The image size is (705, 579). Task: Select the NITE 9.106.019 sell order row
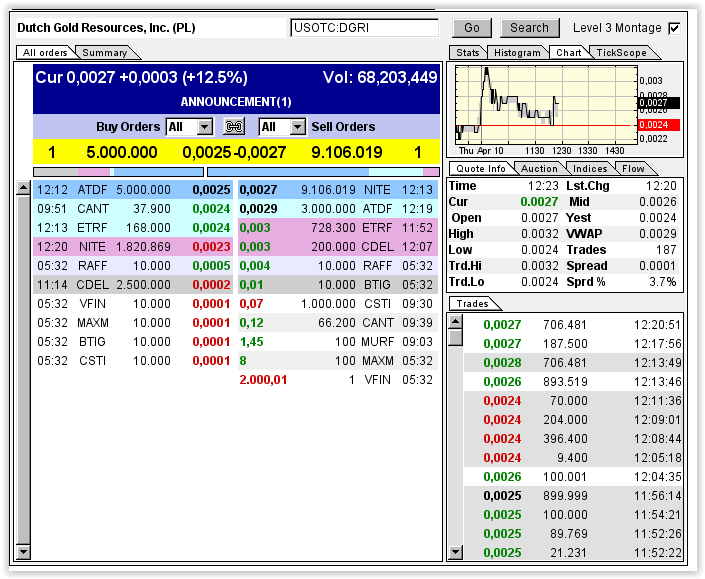coord(338,190)
